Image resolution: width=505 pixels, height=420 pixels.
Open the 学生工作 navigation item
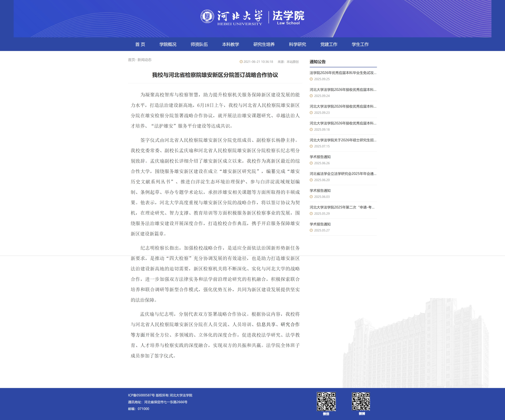(x=360, y=44)
